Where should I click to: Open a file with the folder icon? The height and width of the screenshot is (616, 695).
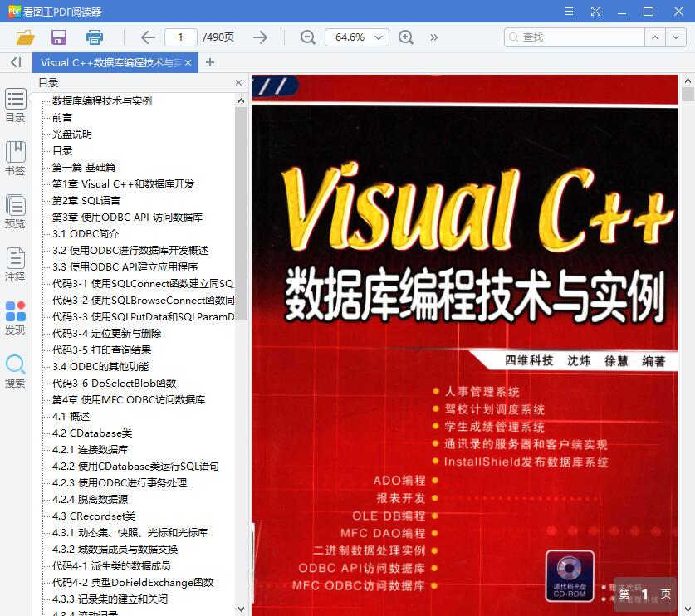(x=25, y=37)
